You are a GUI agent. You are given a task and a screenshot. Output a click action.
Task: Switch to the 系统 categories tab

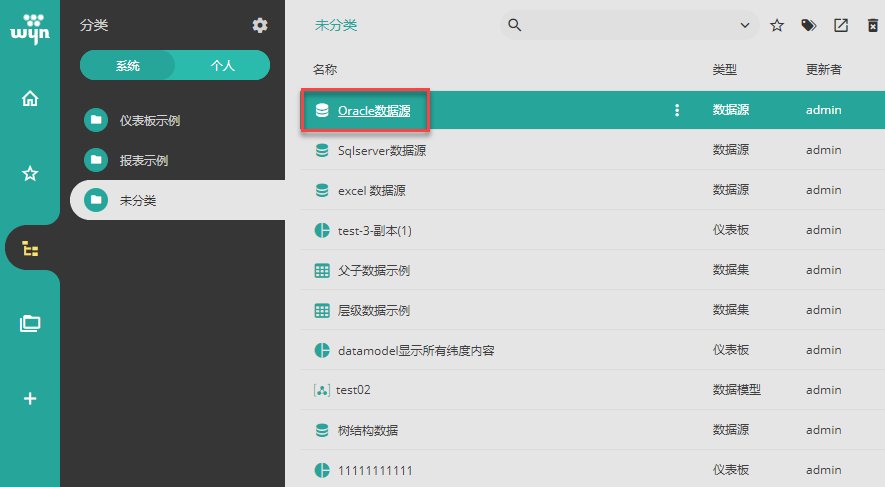[128, 65]
